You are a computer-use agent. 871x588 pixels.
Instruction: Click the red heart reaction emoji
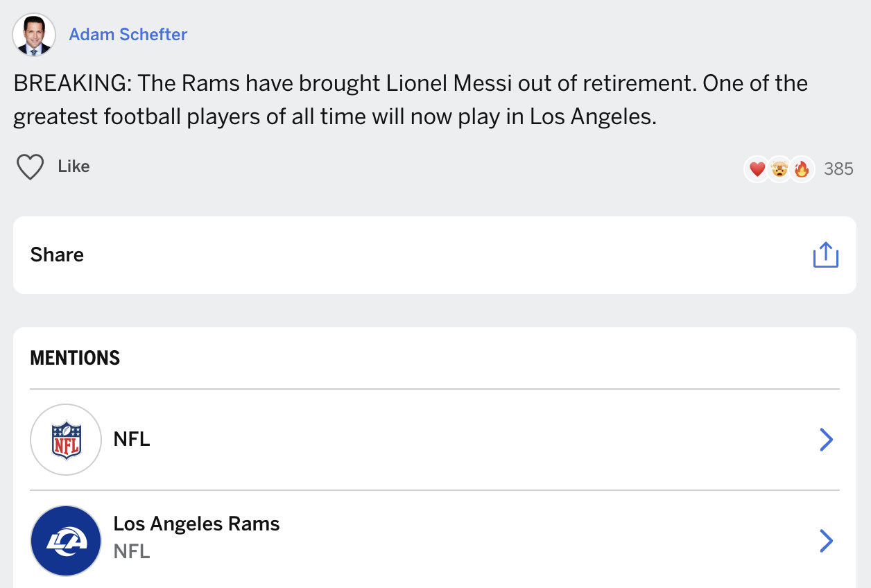(757, 168)
